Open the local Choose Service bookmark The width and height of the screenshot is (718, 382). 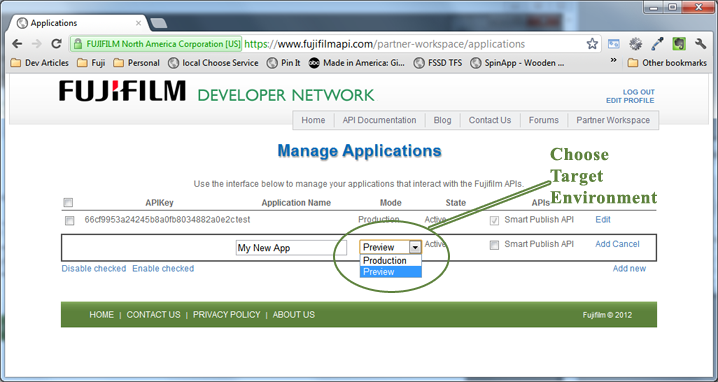213,63
